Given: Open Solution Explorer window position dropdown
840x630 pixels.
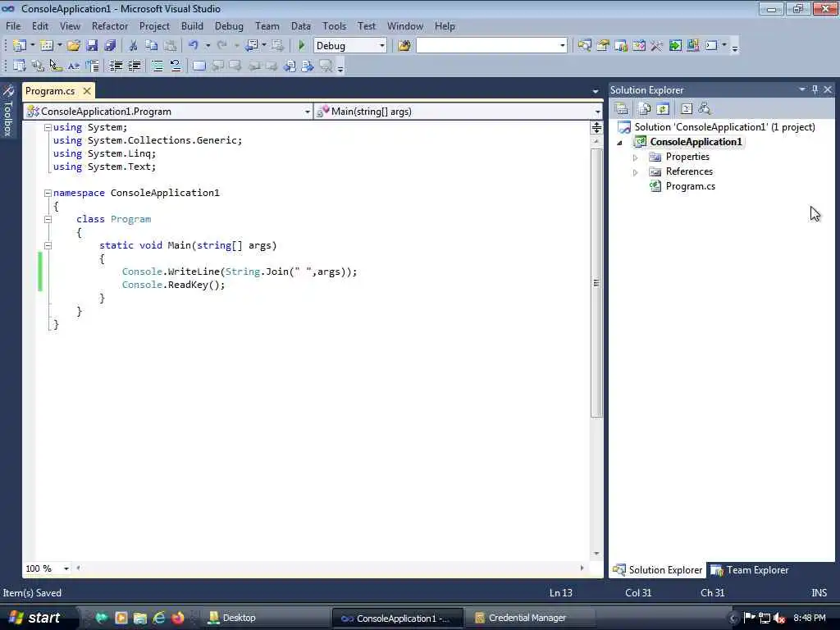Looking at the screenshot, I should click(x=802, y=89).
